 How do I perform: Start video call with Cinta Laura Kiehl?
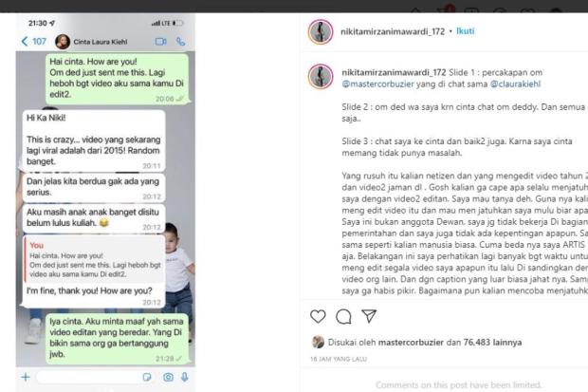(x=161, y=42)
